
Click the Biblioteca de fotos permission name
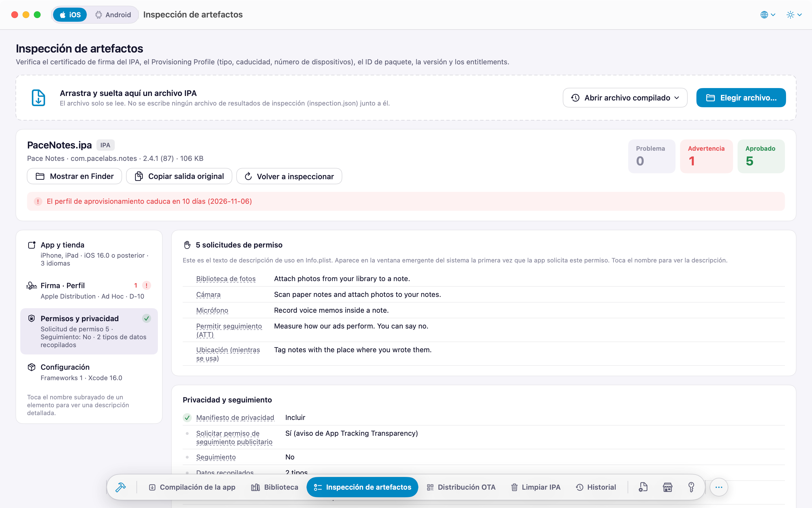tap(226, 279)
